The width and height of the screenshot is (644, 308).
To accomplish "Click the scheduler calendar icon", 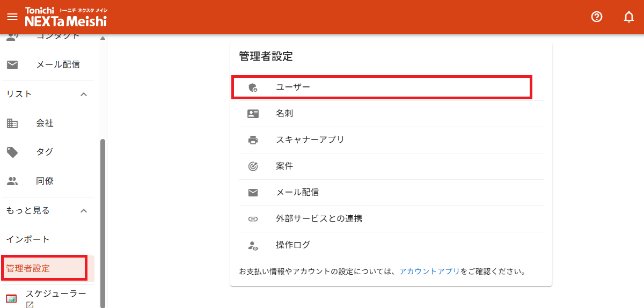I will click(11, 298).
